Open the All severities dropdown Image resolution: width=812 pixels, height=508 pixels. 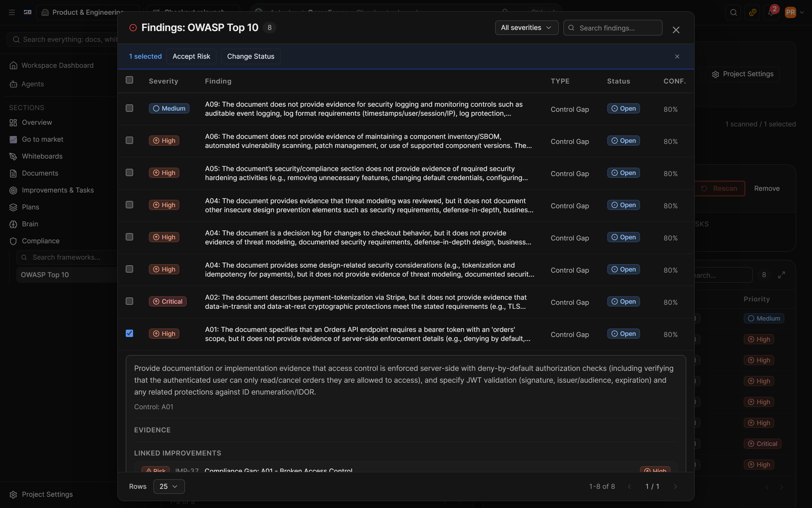tap(526, 28)
